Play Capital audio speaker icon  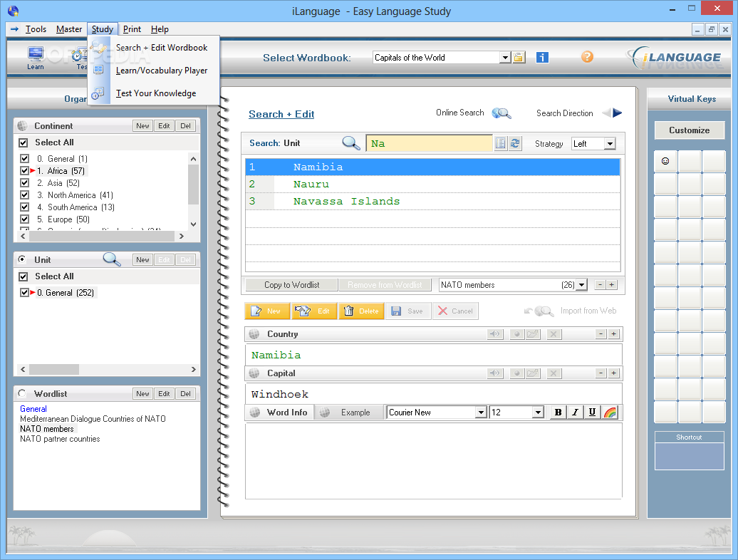click(495, 373)
